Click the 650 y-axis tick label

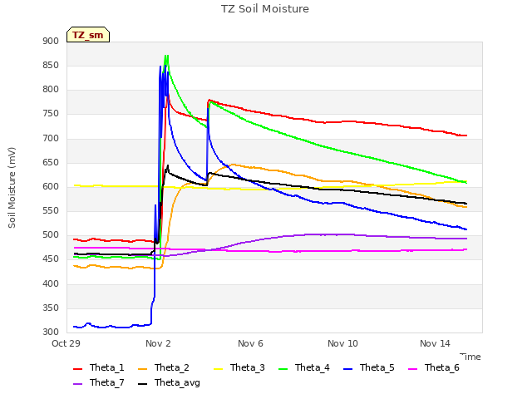[51, 163]
